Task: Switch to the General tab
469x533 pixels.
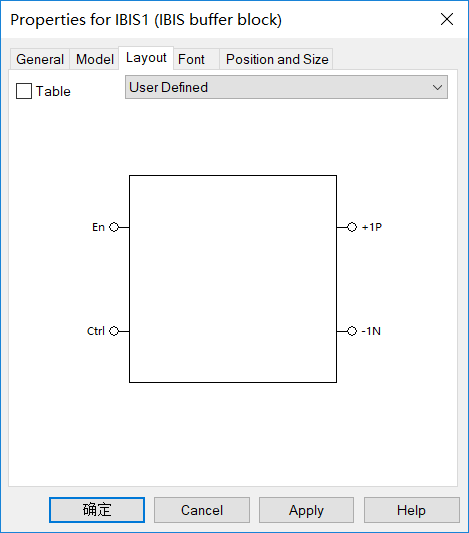Action: (40, 59)
